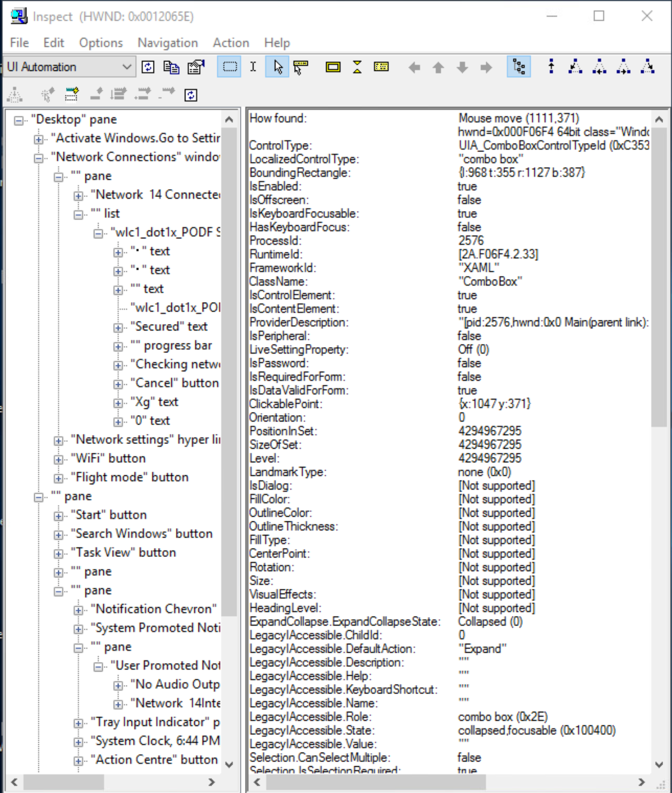Click the "BoundingRectangle:" property label
The width and height of the screenshot is (672, 793).
coord(300,173)
